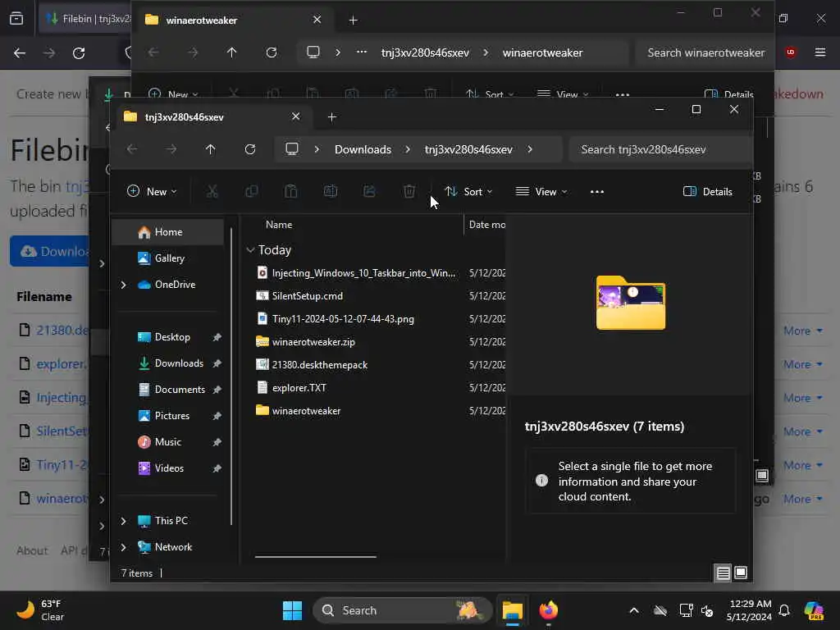Open the Sort dropdown menu
The image size is (840, 630).
[468, 192]
